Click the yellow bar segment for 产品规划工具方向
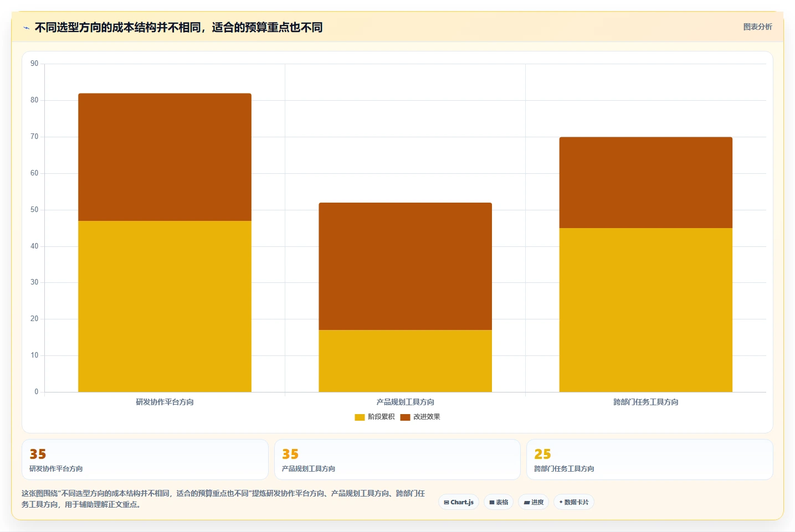Screen dimensions: 795x532 tap(405, 361)
